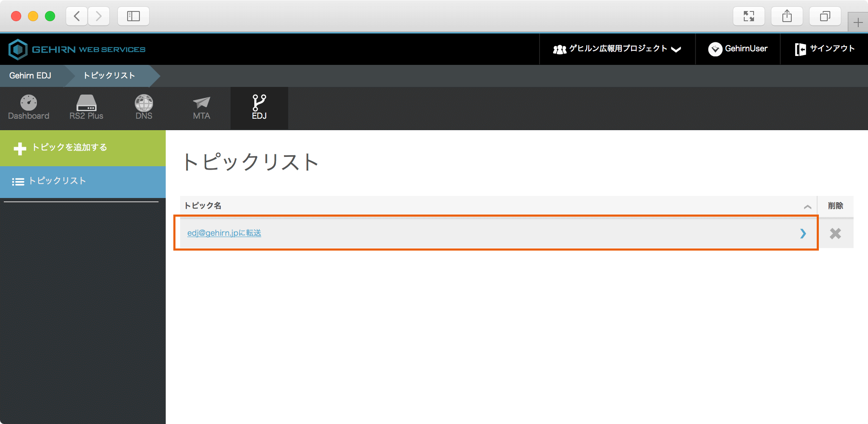The width and height of the screenshot is (868, 424).
Task: Open the DNS globe icon
Action: click(x=144, y=103)
